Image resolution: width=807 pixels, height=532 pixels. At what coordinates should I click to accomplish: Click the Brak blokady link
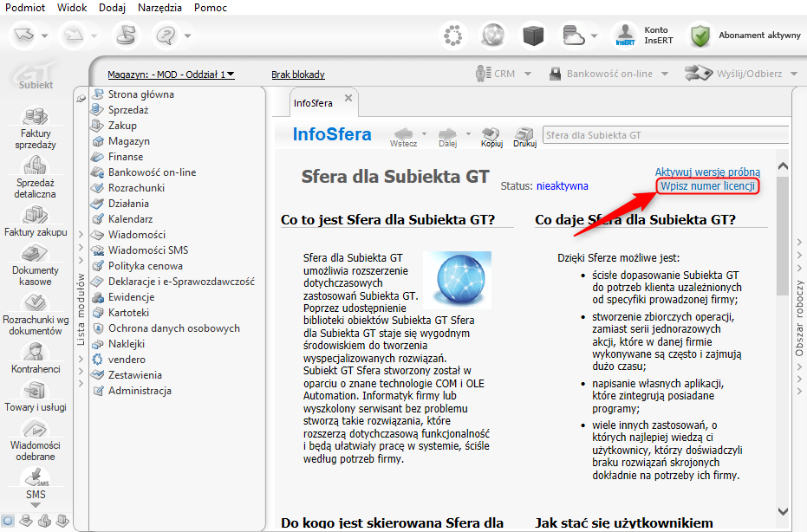click(x=298, y=75)
